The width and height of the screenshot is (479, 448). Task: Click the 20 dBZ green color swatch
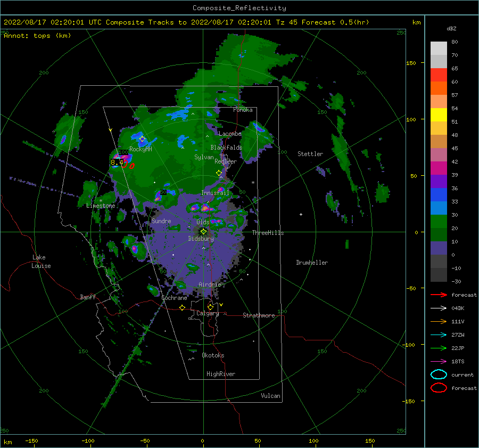click(439, 221)
